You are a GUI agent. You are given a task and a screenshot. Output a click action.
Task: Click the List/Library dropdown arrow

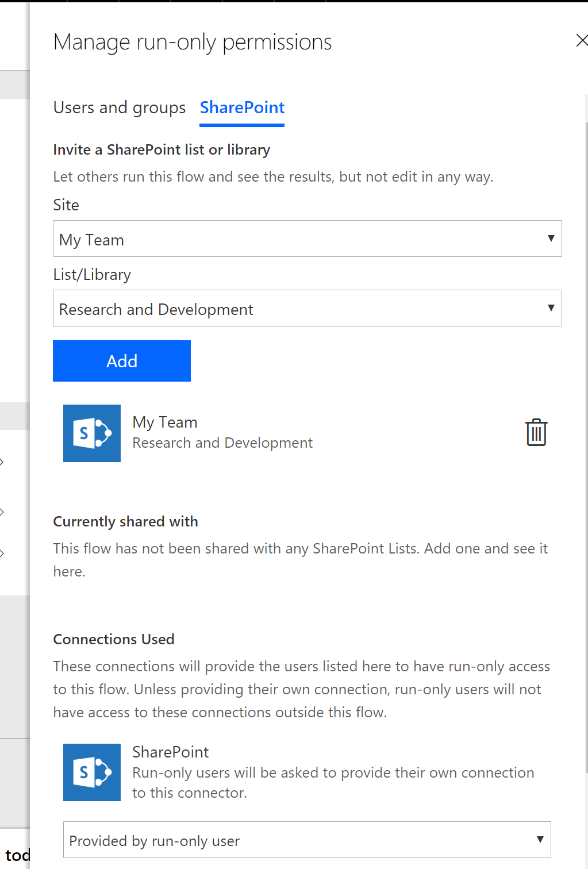pos(551,308)
